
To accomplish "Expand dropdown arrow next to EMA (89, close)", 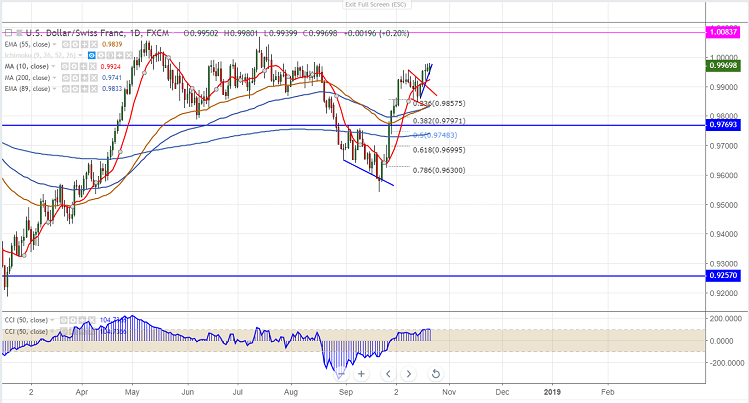I will point(54,89).
